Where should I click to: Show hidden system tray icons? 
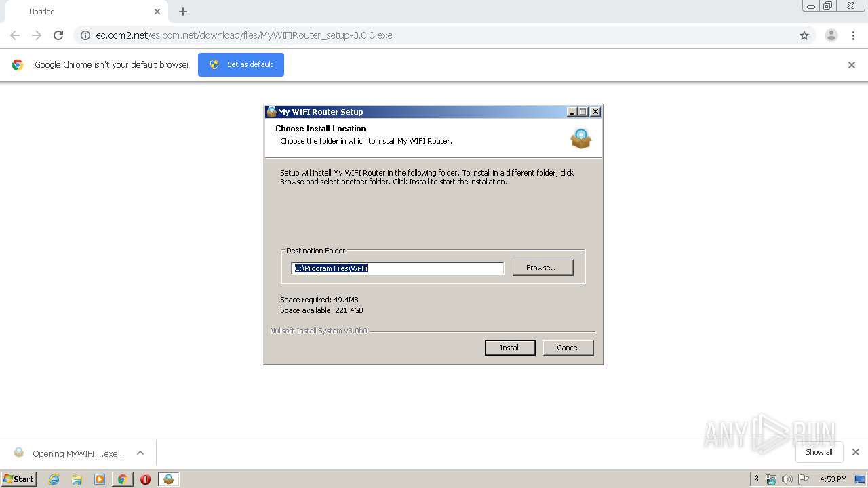756,479
